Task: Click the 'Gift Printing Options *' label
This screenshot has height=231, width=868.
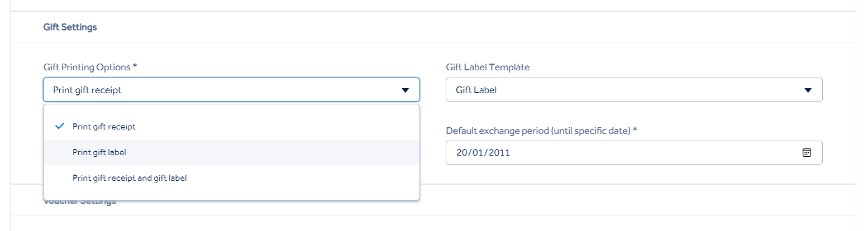Action: 90,67
